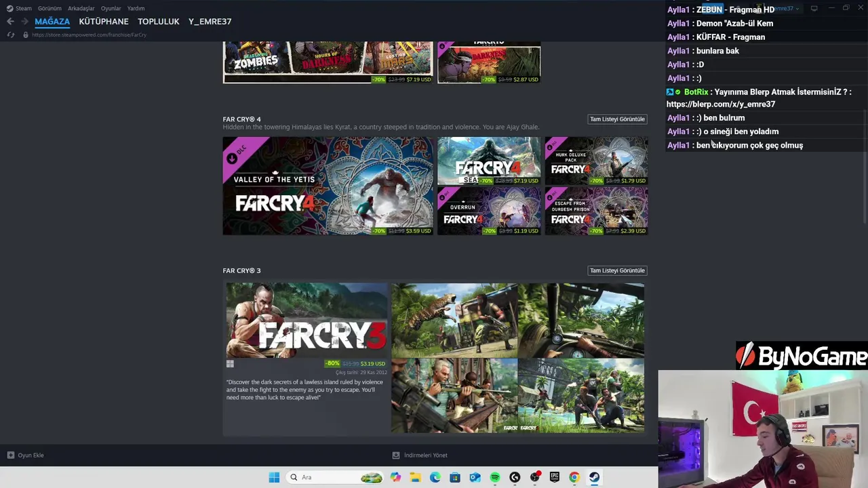Image resolution: width=868 pixels, height=488 pixels.
Task: Open Microsoft Store from the taskbar
Action: click(x=455, y=477)
